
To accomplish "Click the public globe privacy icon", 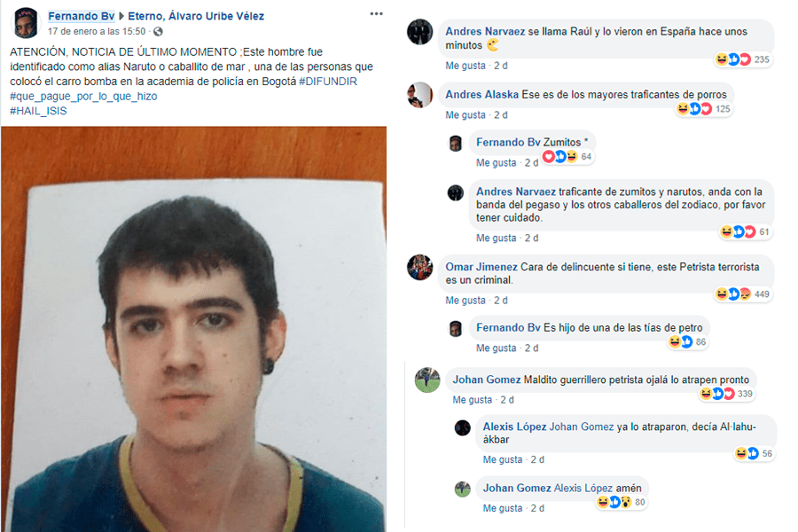I will [x=159, y=32].
